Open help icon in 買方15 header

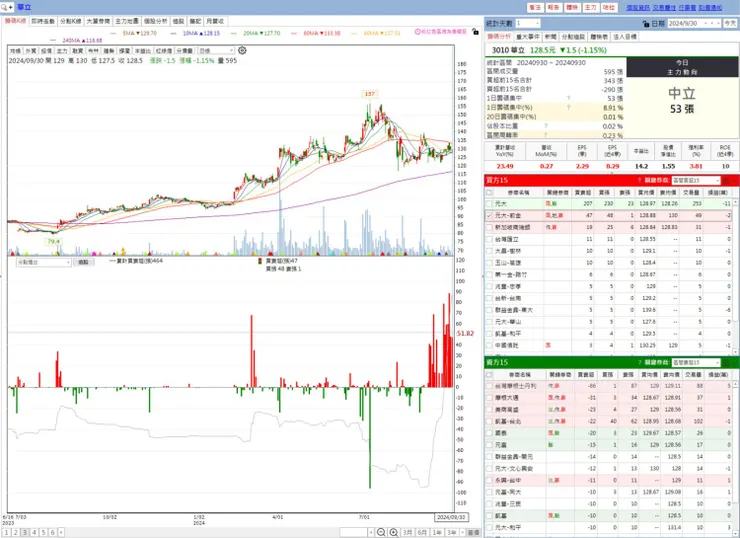(639, 180)
